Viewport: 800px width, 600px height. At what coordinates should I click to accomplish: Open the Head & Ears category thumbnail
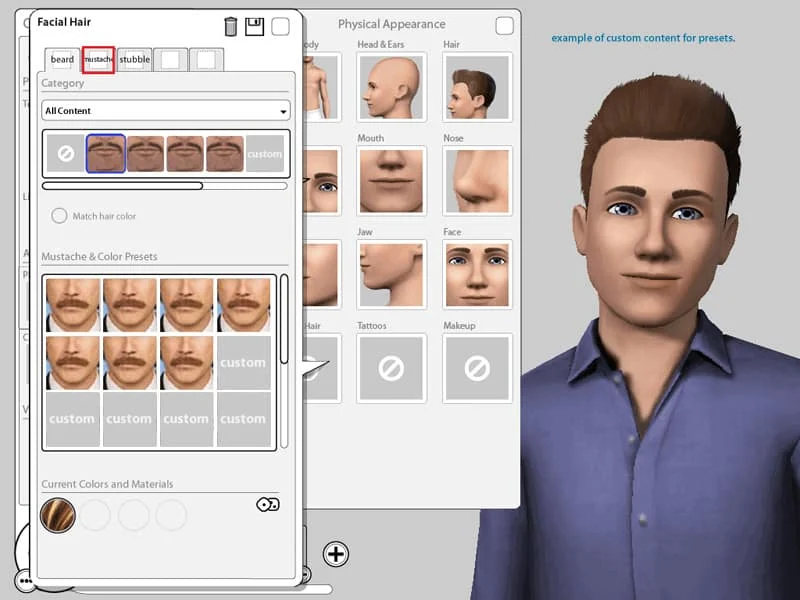coord(391,87)
